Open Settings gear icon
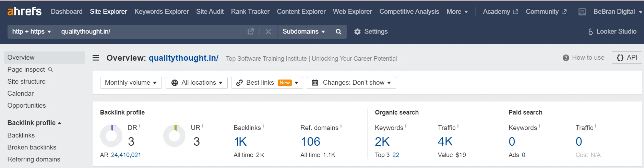 [357, 32]
